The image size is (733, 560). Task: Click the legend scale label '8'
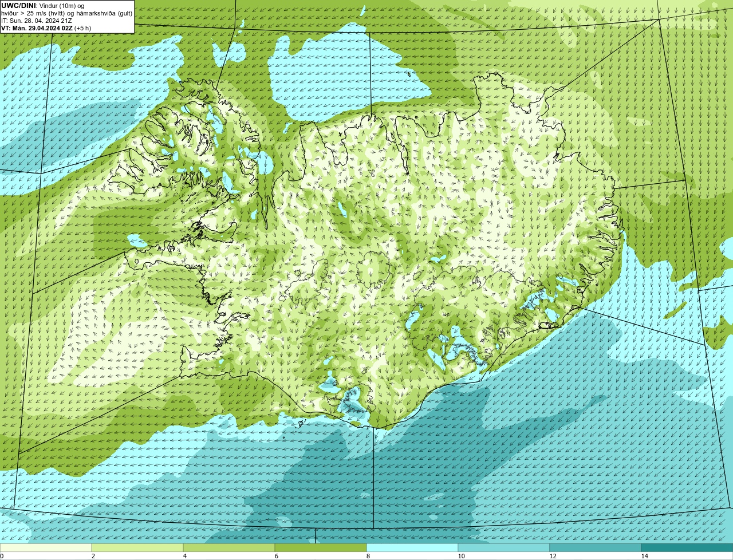(368, 556)
